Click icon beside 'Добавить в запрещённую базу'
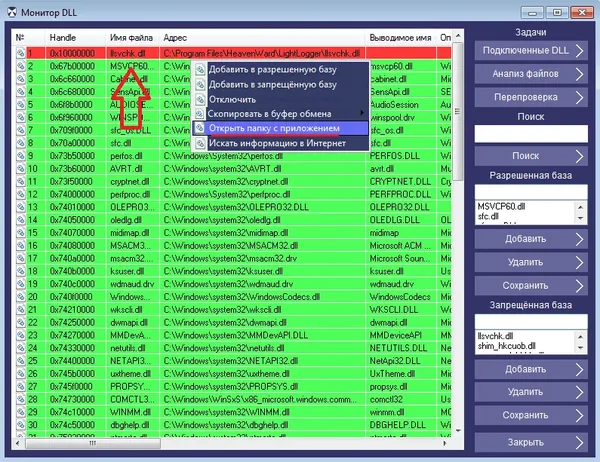This screenshot has width=600, height=462. tap(200, 85)
